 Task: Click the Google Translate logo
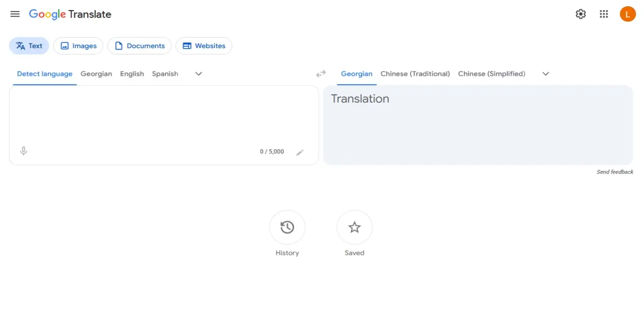point(70,14)
